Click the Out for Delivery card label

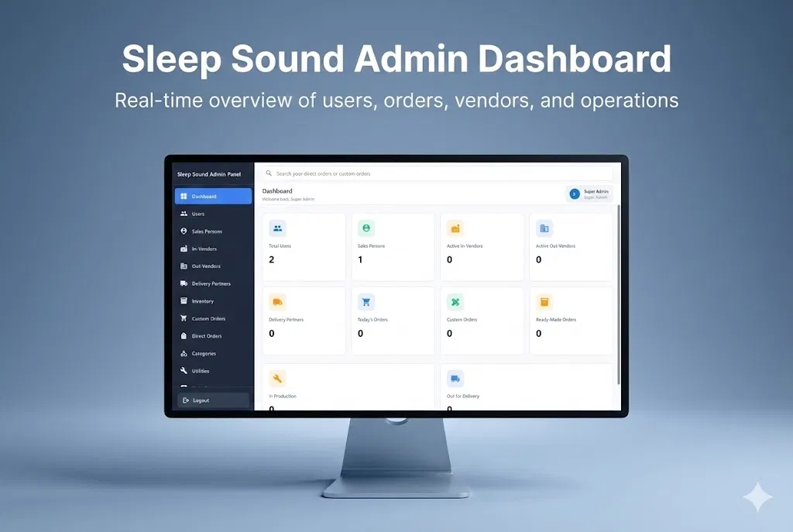tap(463, 396)
